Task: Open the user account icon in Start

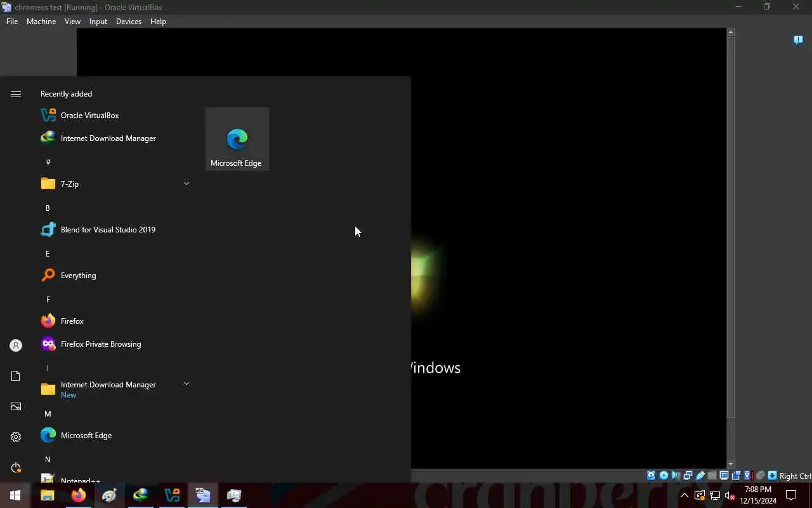Action: pos(16,345)
